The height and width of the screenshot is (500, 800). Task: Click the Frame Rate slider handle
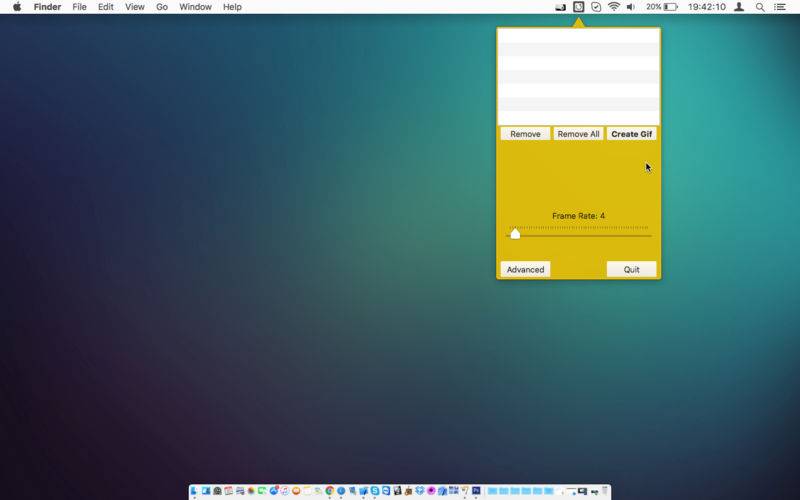[515, 234]
